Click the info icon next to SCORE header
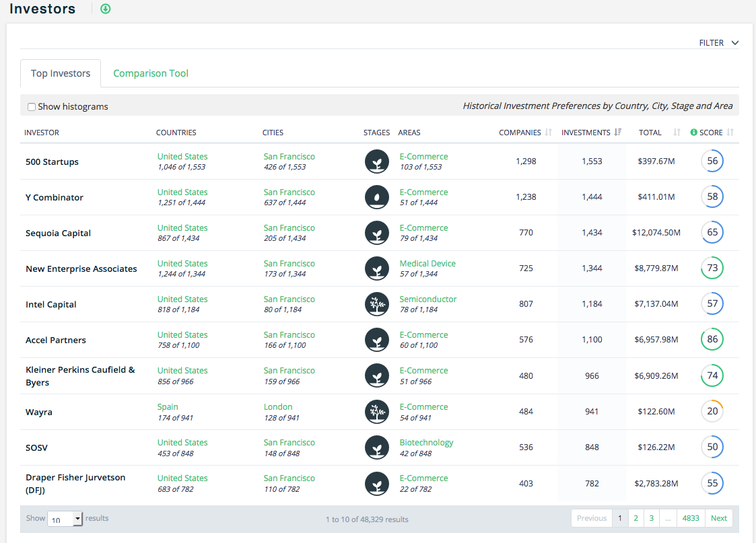The height and width of the screenshot is (543, 756). pyautogui.click(x=693, y=132)
